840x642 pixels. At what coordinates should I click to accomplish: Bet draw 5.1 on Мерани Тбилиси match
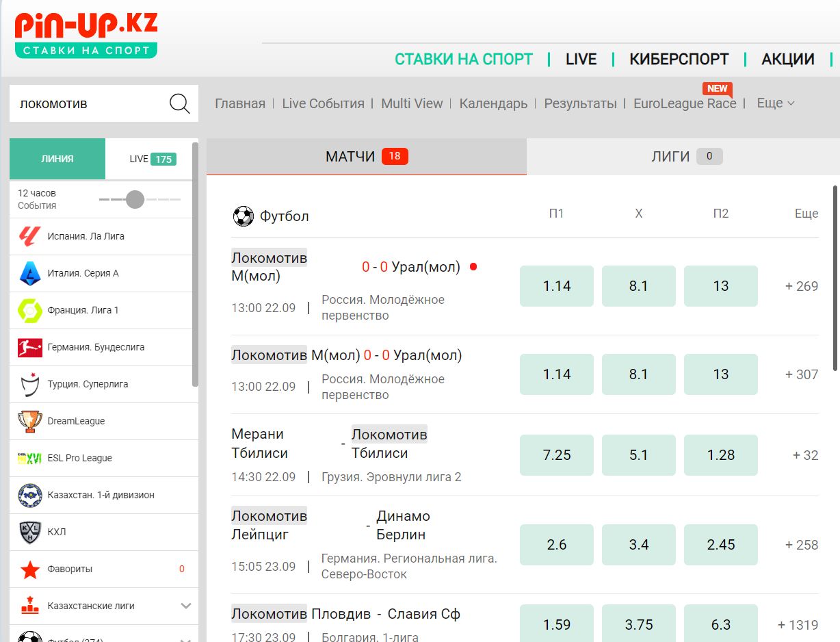coord(639,455)
